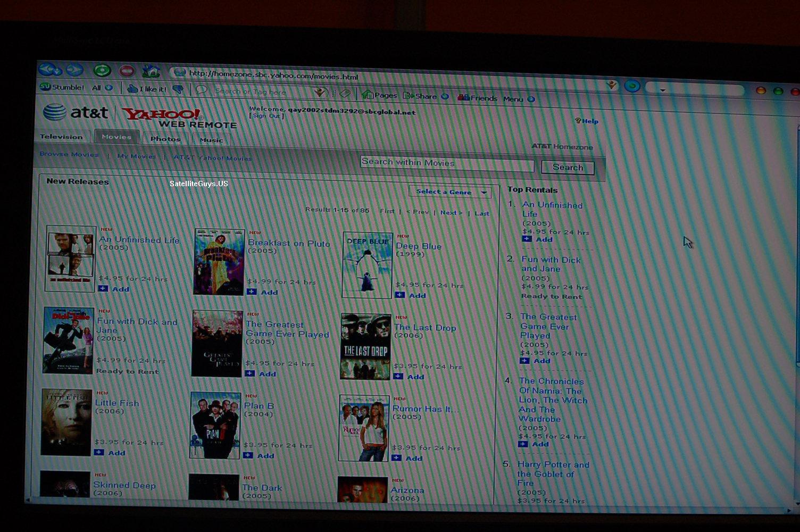Click the Browse Movies sub-link
Screen dimensions: 800x532
[x=69, y=154]
